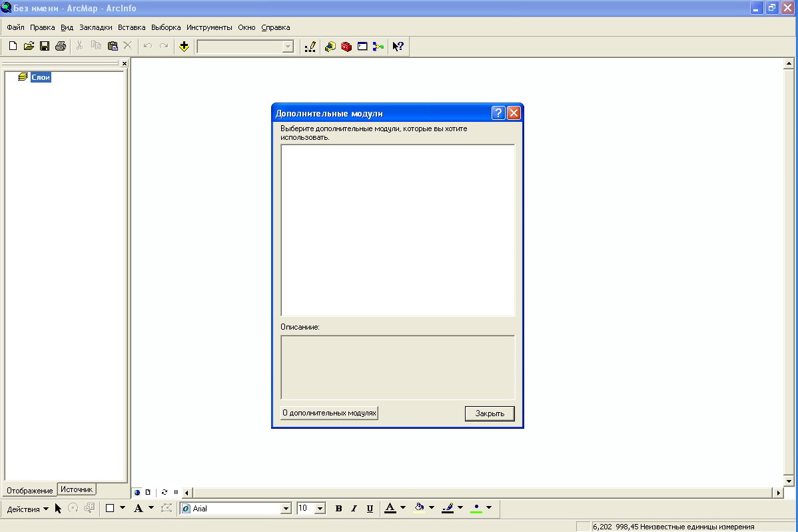Viewport: 798px width, 532px height.
Task: Click the Edit Vertices icon
Action: click(x=167, y=508)
